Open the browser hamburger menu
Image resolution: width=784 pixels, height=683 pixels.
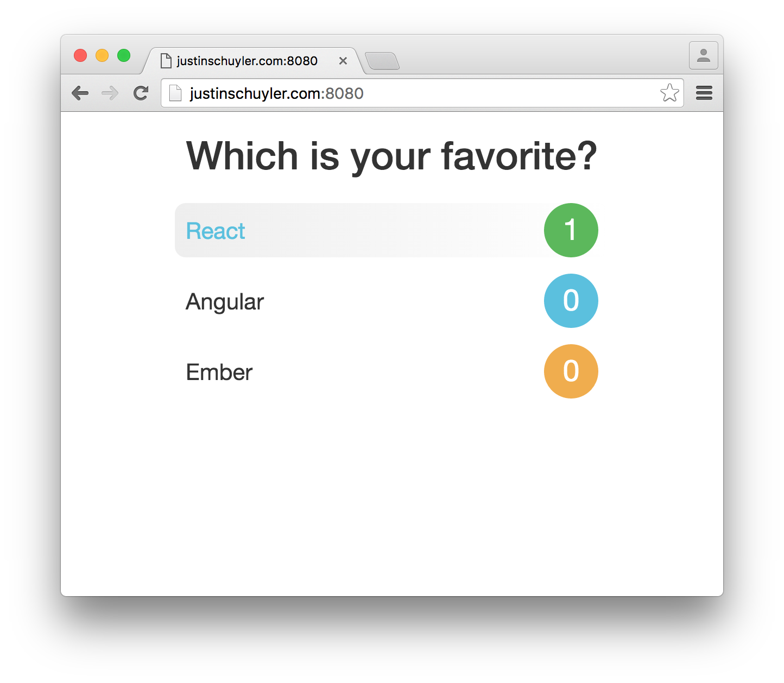click(704, 93)
